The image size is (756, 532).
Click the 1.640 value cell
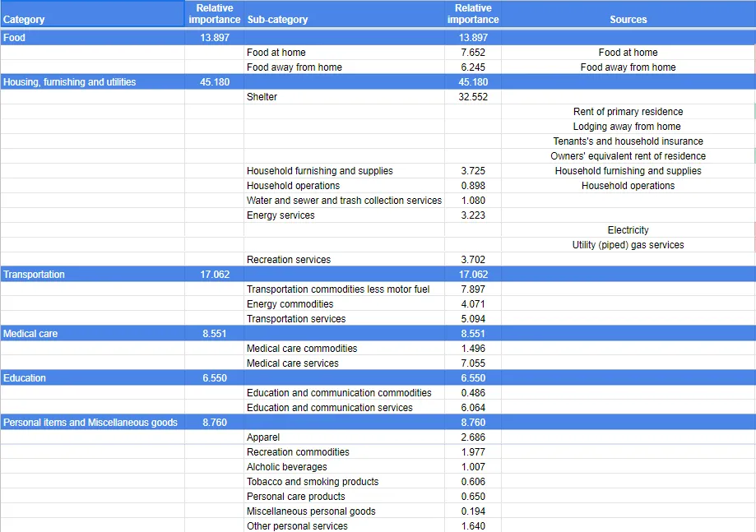pos(473,525)
